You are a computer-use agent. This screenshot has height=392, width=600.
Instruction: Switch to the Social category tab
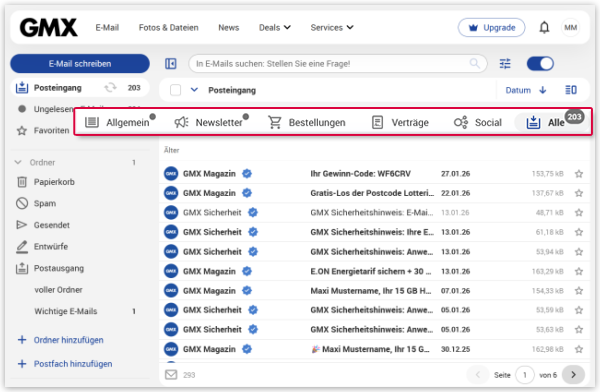tap(477, 122)
